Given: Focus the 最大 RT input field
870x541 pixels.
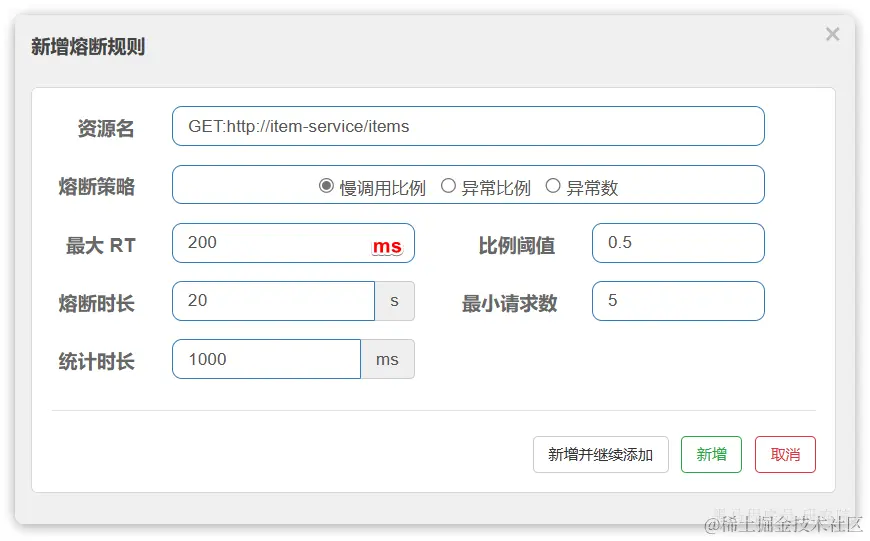Looking at the screenshot, I should (293, 243).
